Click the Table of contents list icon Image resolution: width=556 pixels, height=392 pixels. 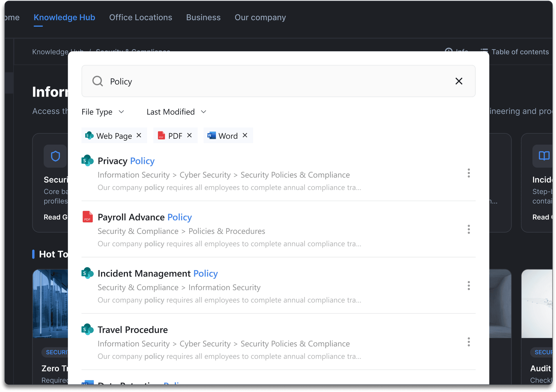[484, 52]
